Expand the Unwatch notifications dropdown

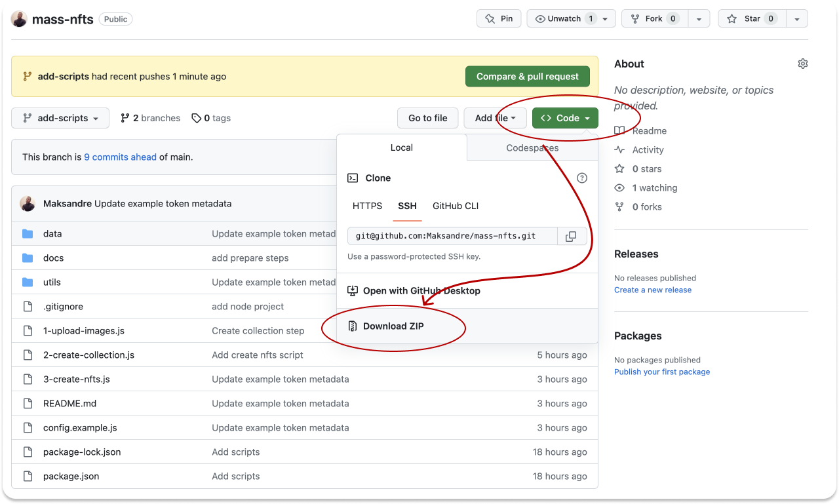pyautogui.click(x=571, y=19)
